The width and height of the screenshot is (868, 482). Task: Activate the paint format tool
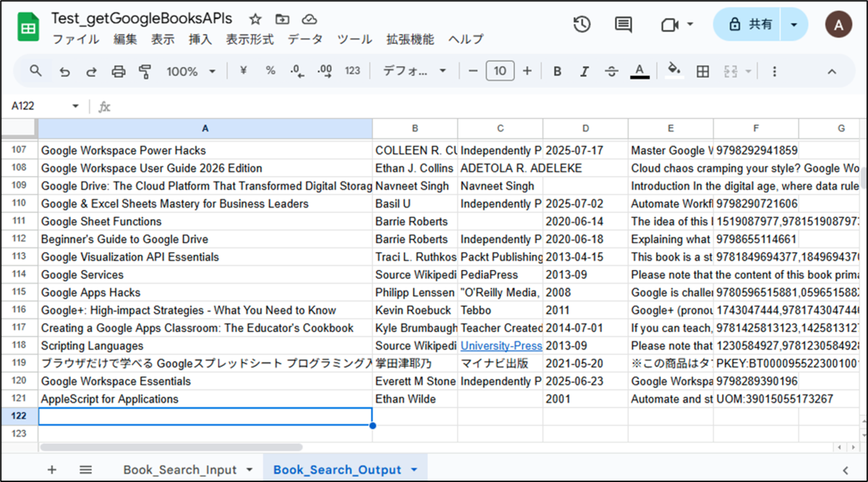pos(145,71)
